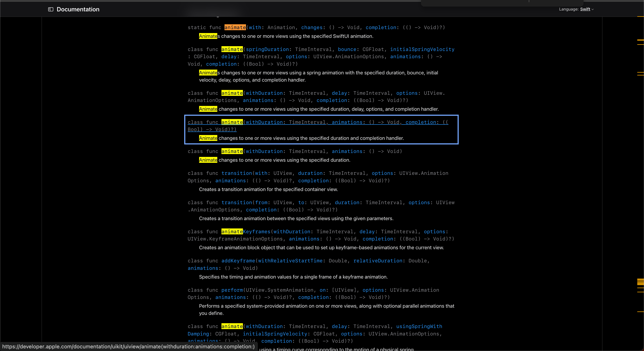Click the chevron next to Swift
The width and height of the screenshot is (644, 351).
(x=593, y=9)
